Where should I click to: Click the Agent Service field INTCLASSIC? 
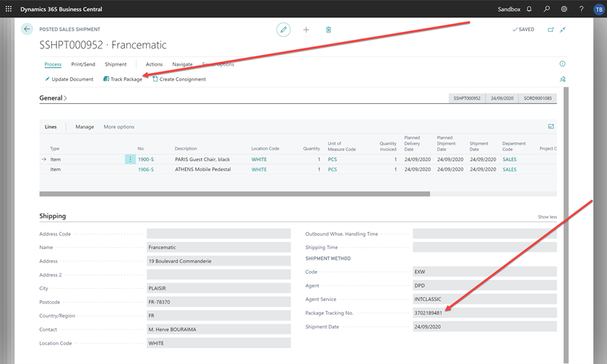[x=485, y=299]
